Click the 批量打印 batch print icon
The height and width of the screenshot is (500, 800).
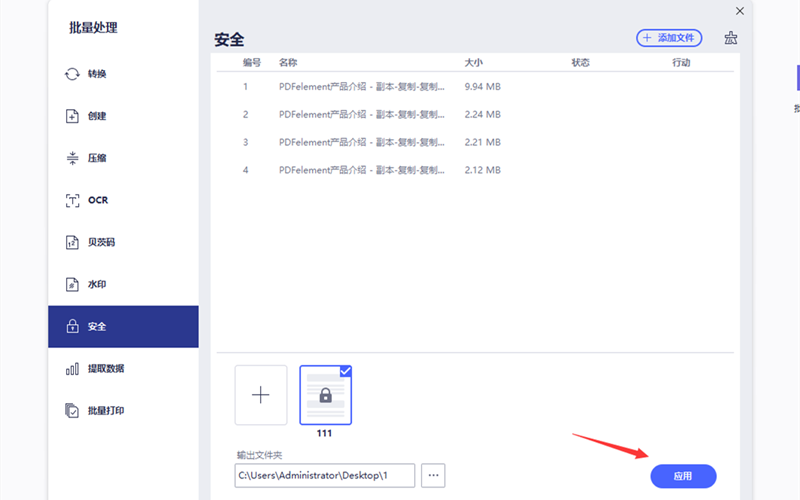72,410
